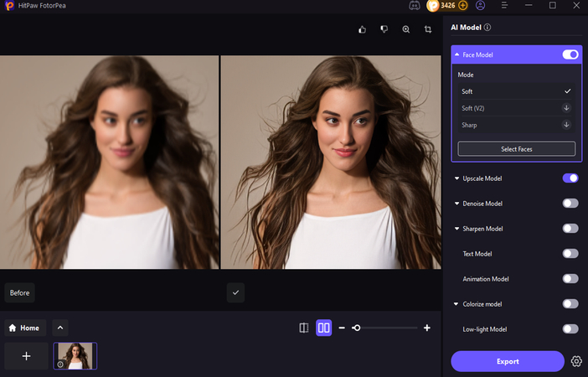Select the crop tool icon
The height and width of the screenshot is (377, 588).
[428, 29]
